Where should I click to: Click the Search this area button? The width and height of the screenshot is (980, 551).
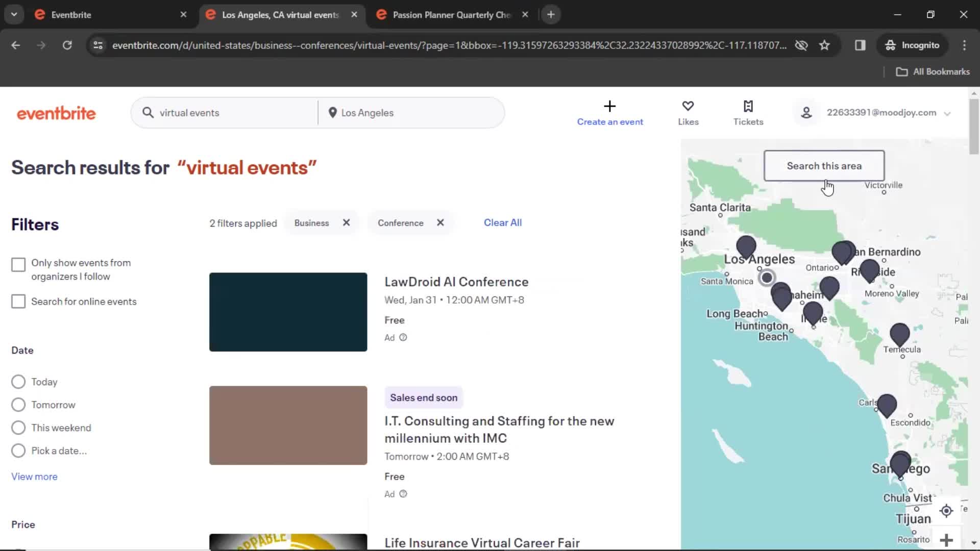pos(824,166)
